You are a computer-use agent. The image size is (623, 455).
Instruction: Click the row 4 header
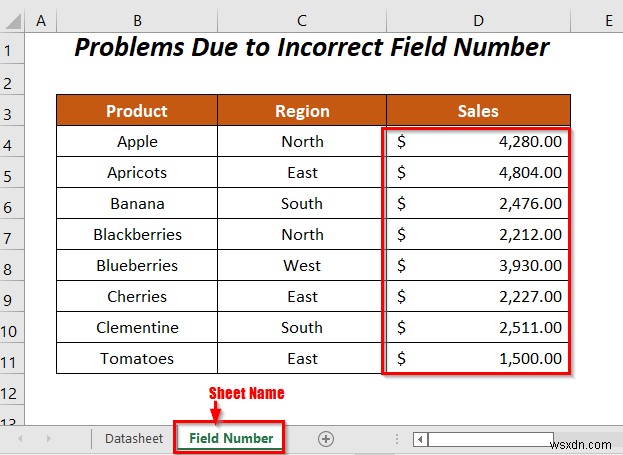click(13, 142)
